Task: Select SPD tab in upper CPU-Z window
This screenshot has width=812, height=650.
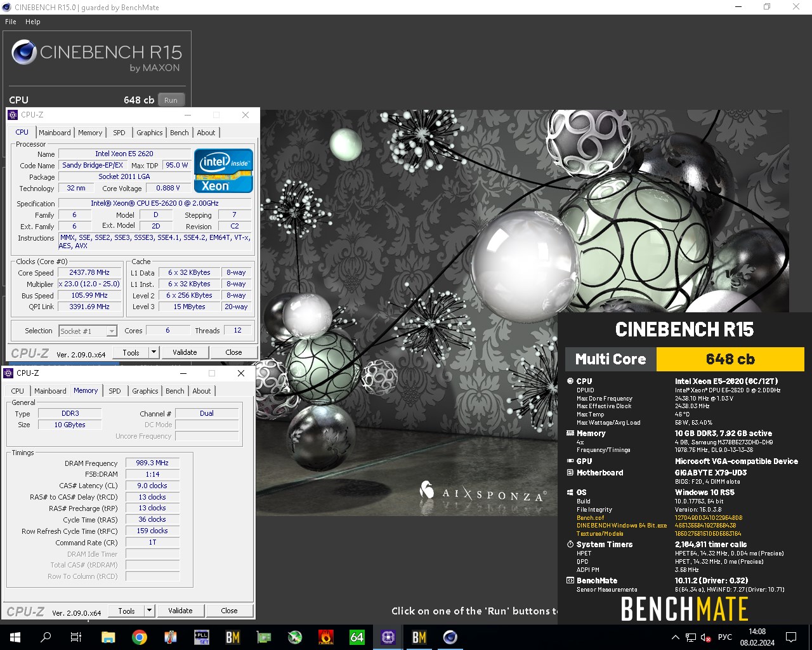Action: point(119,133)
